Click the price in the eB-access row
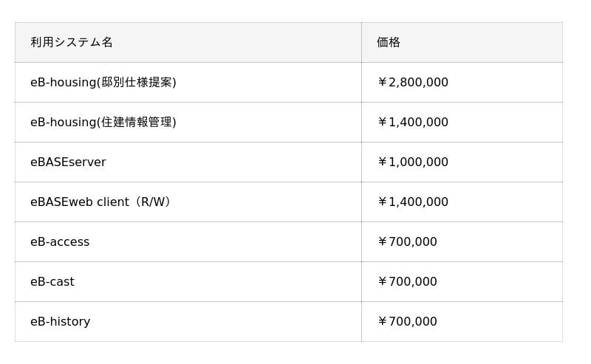The width and height of the screenshot is (591, 364). (x=407, y=242)
